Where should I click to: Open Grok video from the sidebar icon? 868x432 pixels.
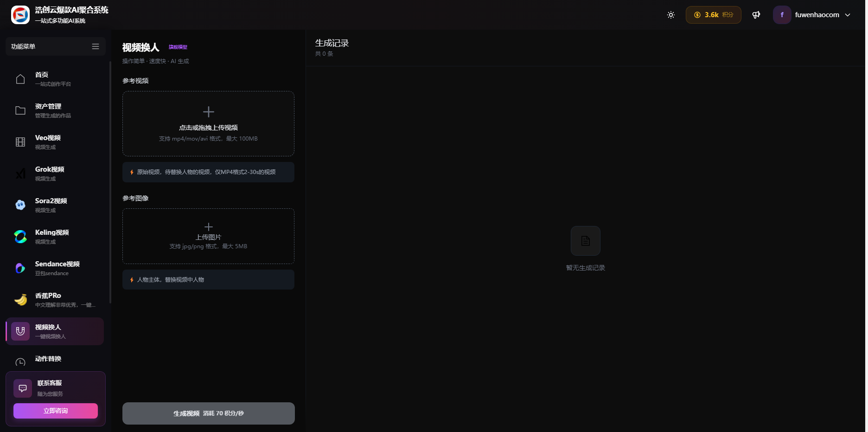20,174
